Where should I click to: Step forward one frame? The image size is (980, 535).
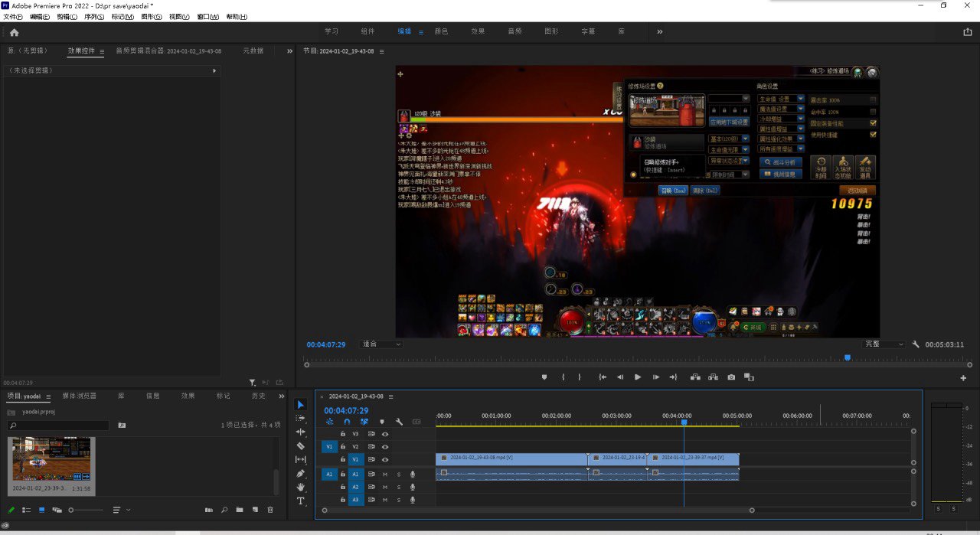click(x=656, y=377)
